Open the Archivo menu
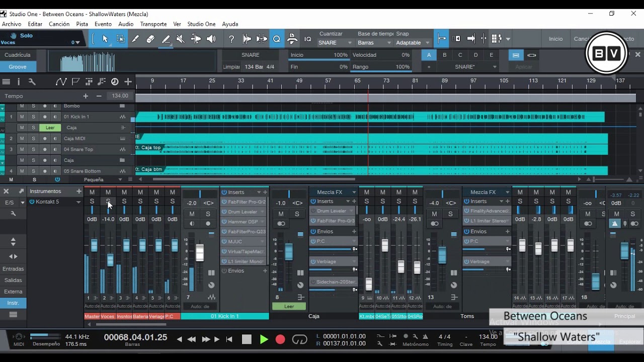The image size is (644, 362). coord(12,24)
